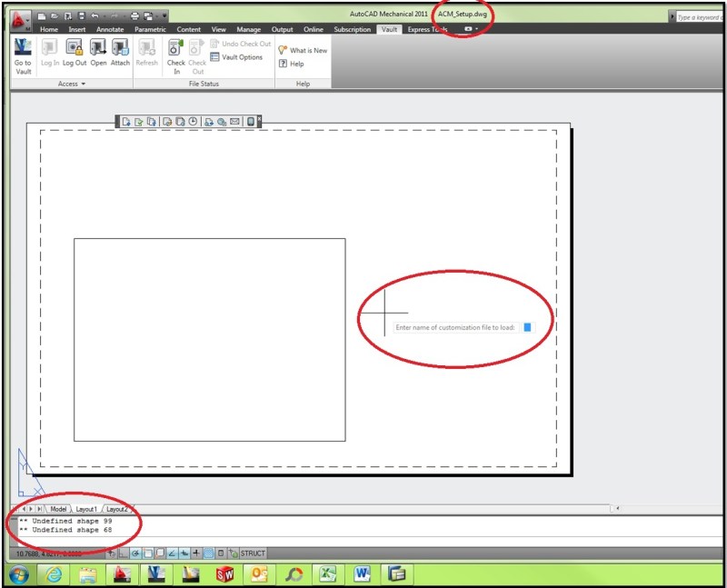Toggle Object Snap in status bar
This screenshot has width=727, height=588.
click(x=148, y=553)
